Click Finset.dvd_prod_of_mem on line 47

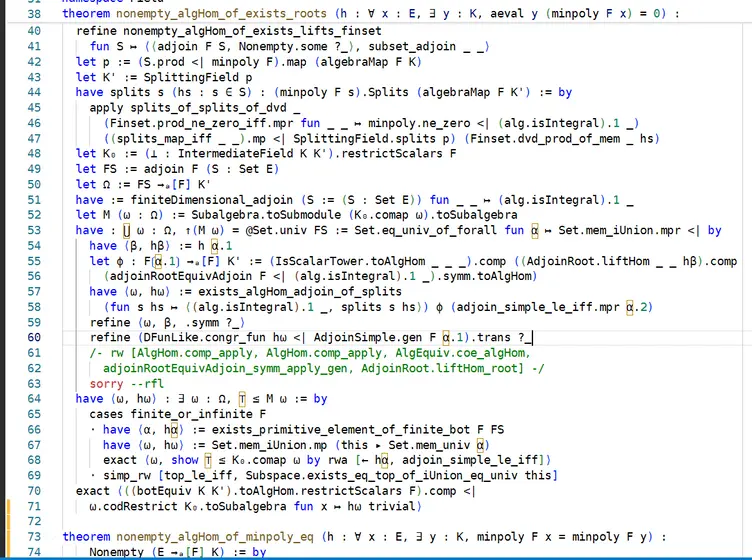545,139
